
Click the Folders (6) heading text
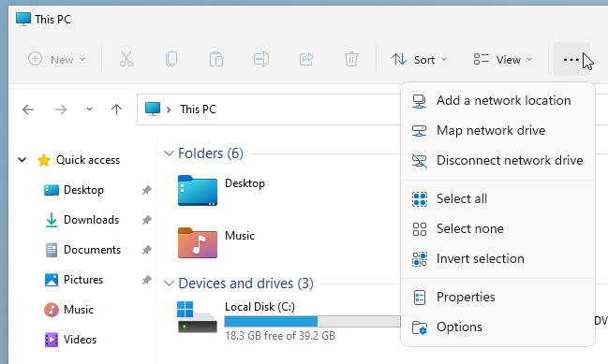tap(211, 153)
